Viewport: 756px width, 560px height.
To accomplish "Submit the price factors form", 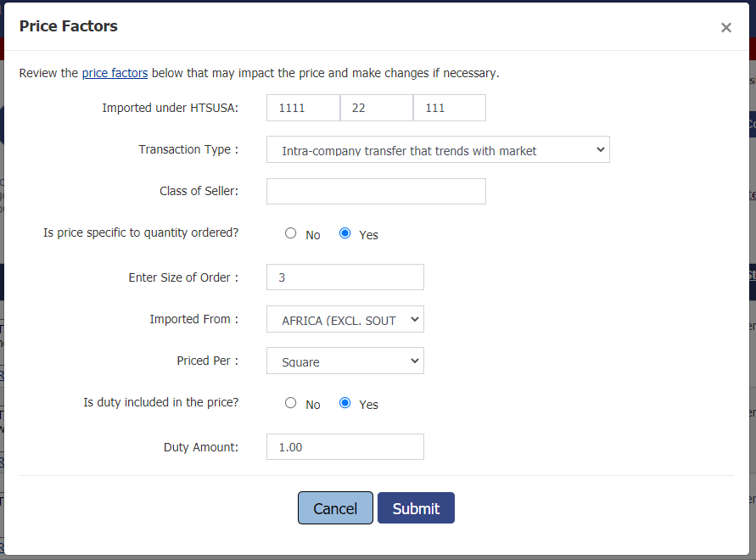I will point(416,508).
